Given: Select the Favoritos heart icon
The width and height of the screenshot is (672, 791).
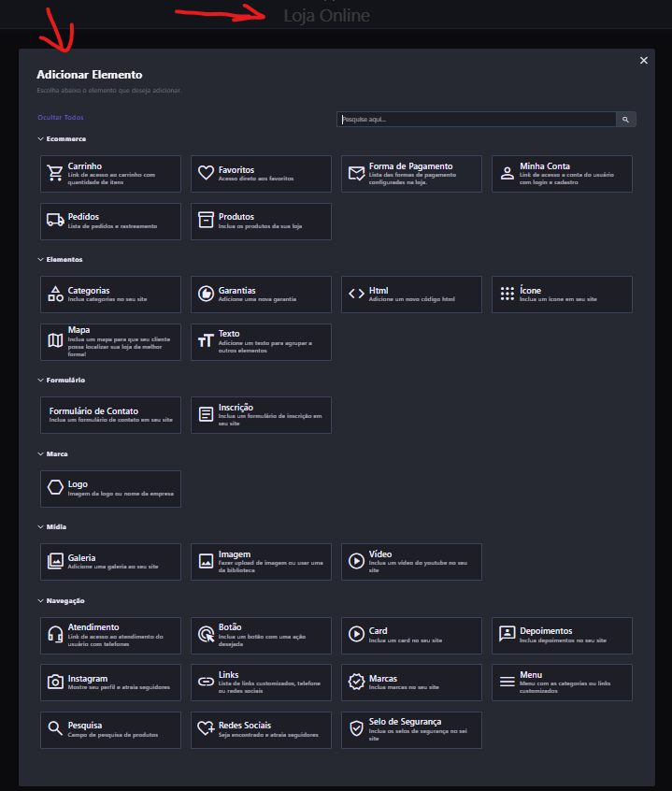Looking at the screenshot, I should [206, 174].
